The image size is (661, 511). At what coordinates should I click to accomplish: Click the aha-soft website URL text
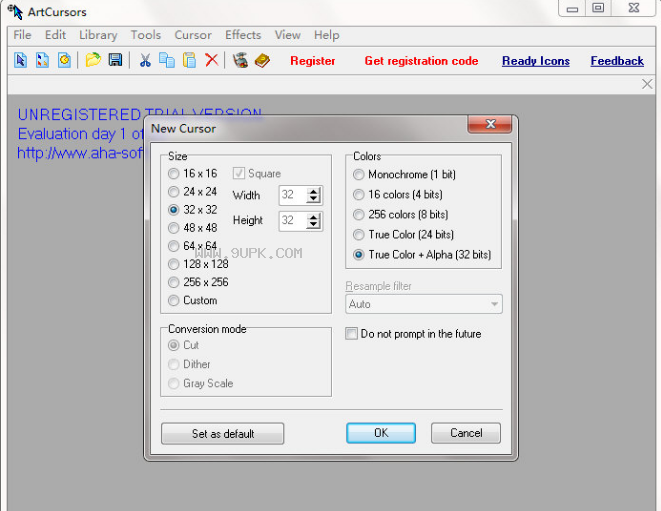[80, 153]
